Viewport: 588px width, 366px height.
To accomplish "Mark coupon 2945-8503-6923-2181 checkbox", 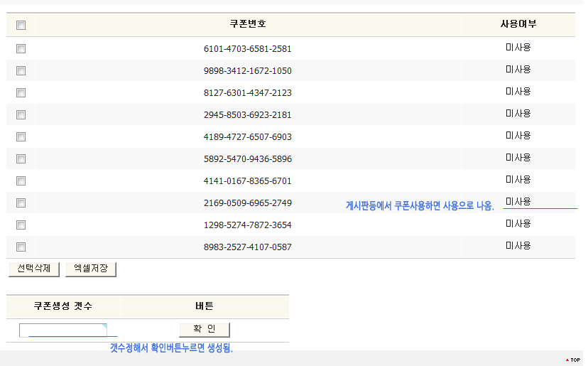I will tap(21, 115).
